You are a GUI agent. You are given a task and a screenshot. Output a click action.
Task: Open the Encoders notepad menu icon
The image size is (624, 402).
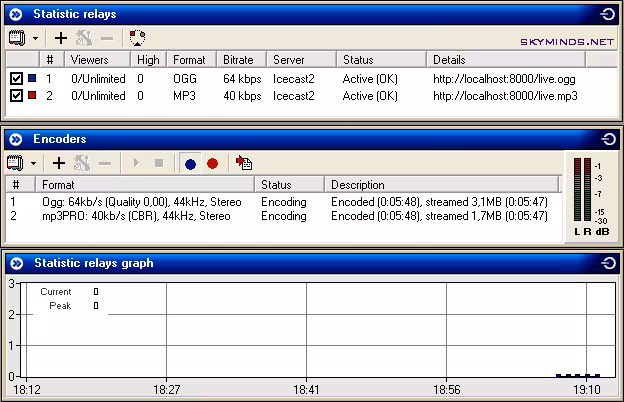[15, 163]
